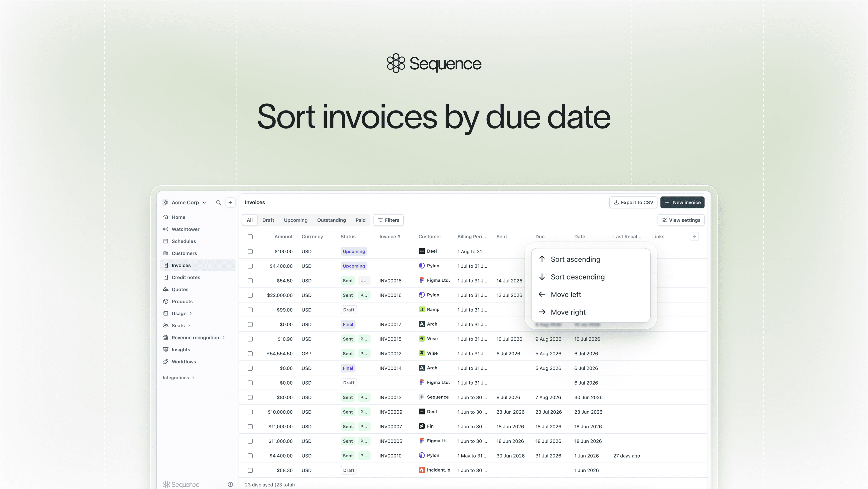868x489 pixels.
Task: Click the Ramp logo in the $99.00 row
Action: (422, 309)
